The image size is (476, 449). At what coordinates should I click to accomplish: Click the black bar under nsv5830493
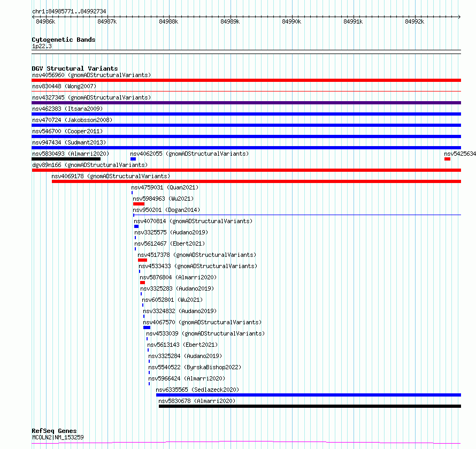(x=66, y=159)
